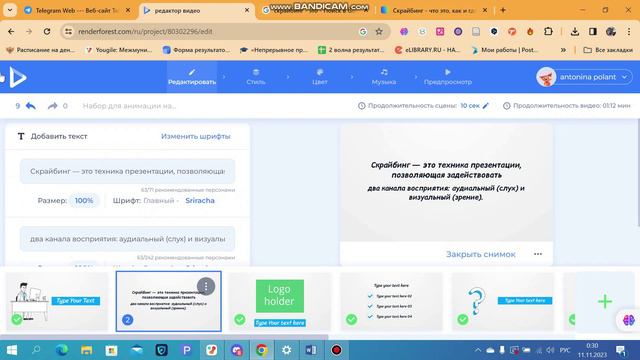Open the Редактировать step tab

point(192,77)
